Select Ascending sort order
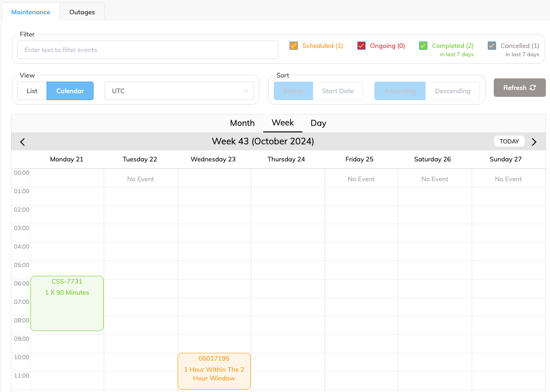The width and height of the screenshot is (550, 392). (399, 91)
